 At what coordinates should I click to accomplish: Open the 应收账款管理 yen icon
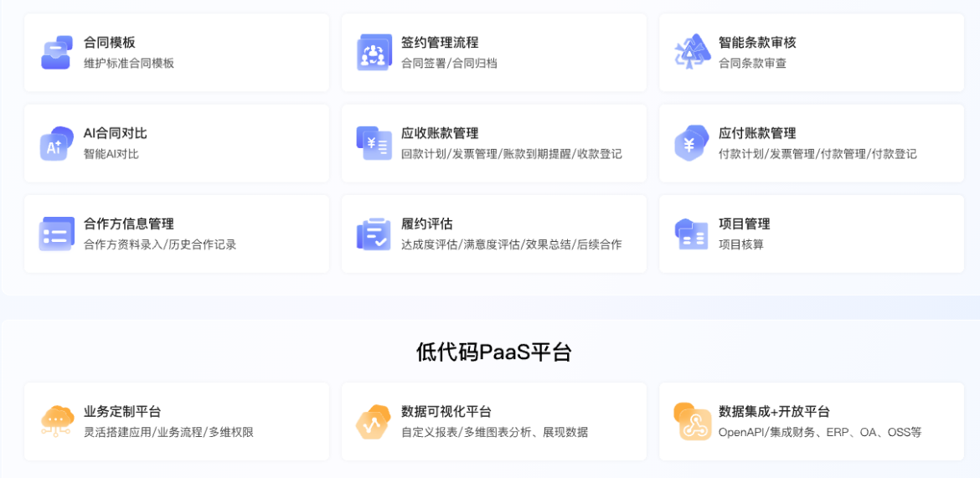pos(374,143)
